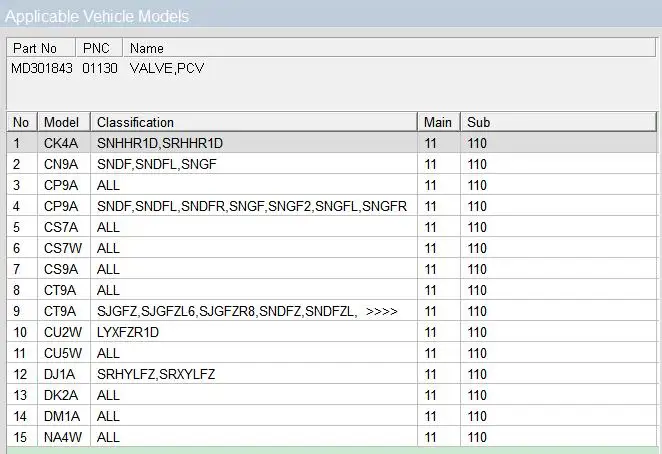The image size is (662, 454).
Task: Select the VALVE,PCV name entry
Action: pyautogui.click(x=167, y=68)
